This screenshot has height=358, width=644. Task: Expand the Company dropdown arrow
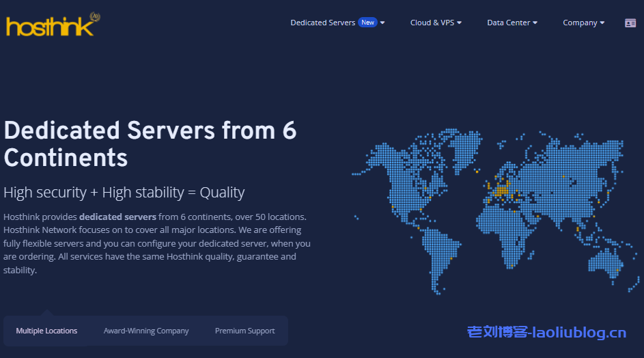[x=602, y=23]
